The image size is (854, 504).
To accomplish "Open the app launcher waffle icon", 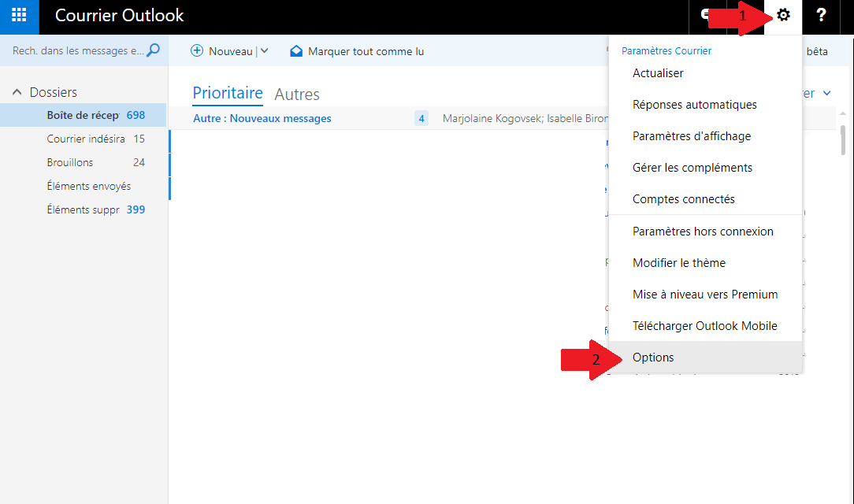I will click(19, 15).
